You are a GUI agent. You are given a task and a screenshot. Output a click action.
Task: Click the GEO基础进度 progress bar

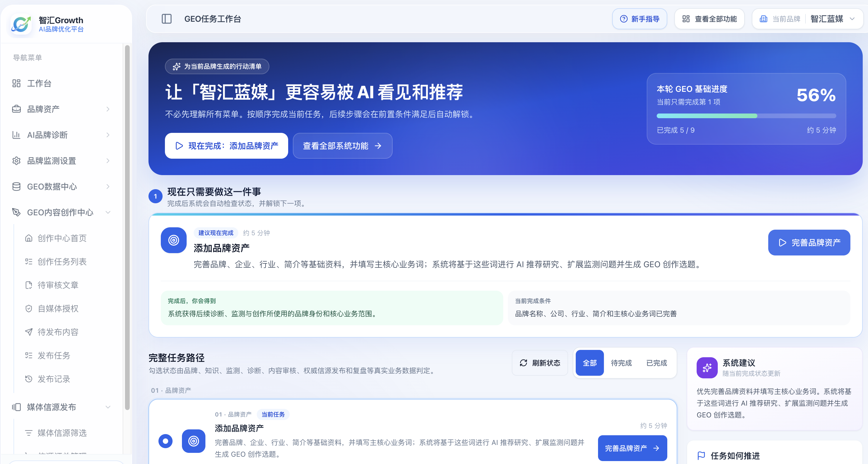click(746, 116)
